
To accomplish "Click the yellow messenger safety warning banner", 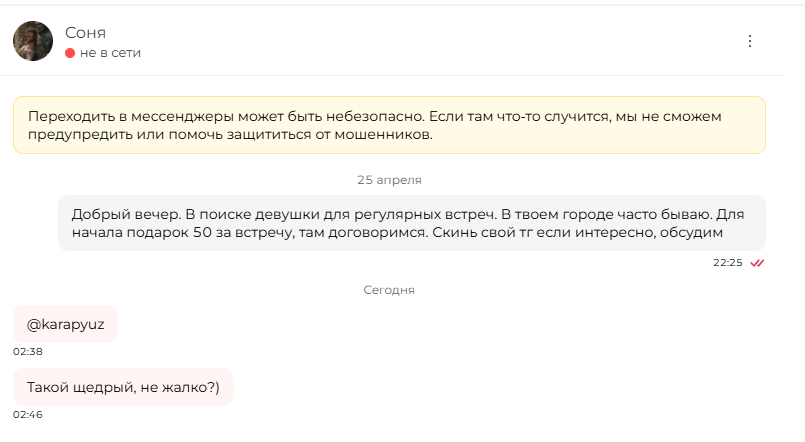I will [x=389, y=125].
